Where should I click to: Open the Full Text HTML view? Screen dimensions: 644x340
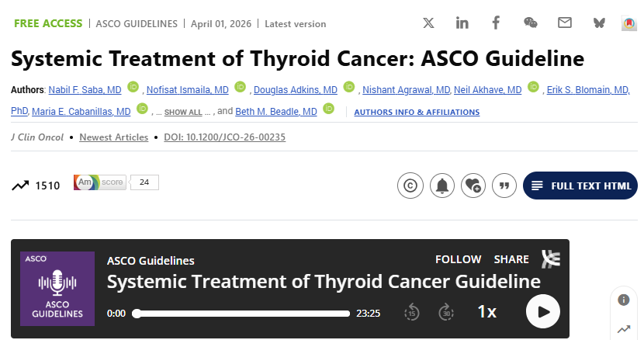click(x=580, y=186)
